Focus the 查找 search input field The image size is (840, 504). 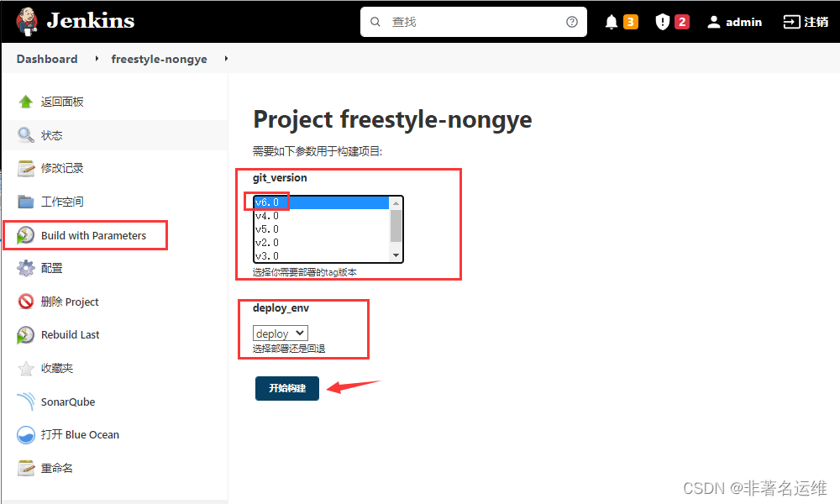[474, 22]
